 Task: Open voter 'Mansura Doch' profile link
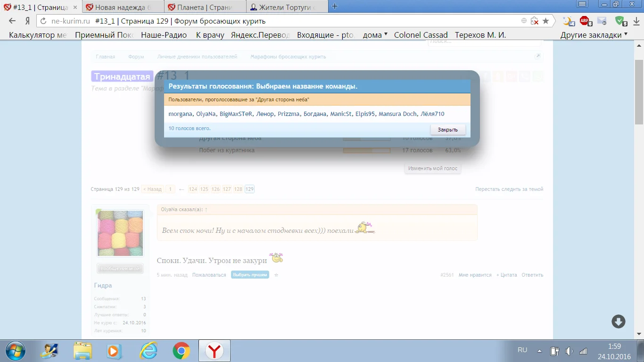click(x=398, y=114)
